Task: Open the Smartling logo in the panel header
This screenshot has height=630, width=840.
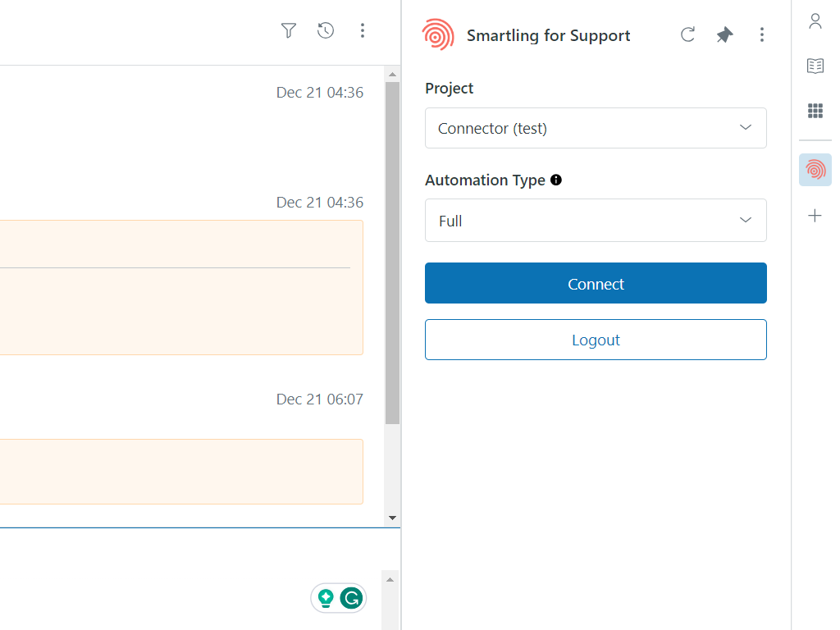Action: pyautogui.click(x=437, y=34)
